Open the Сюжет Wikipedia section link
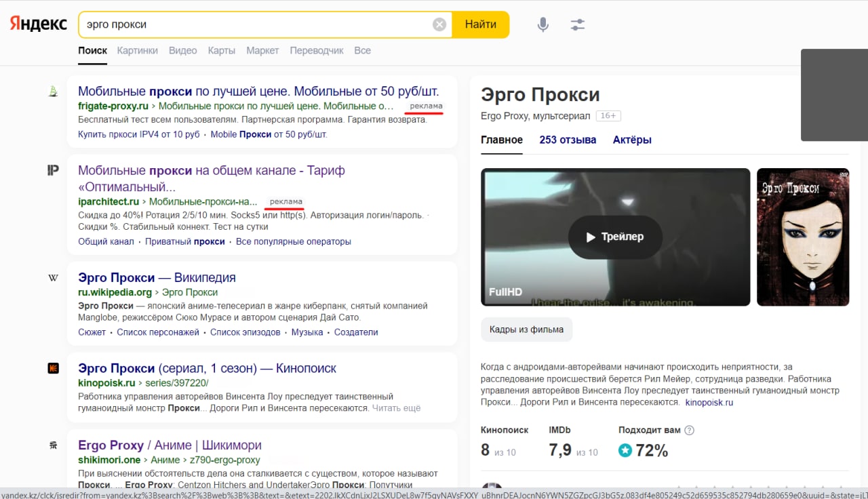The width and height of the screenshot is (868, 499). point(92,332)
